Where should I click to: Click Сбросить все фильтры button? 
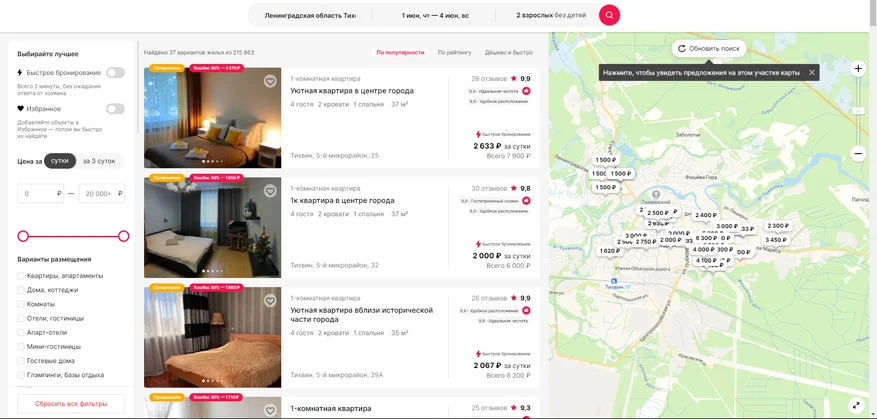tap(71, 403)
